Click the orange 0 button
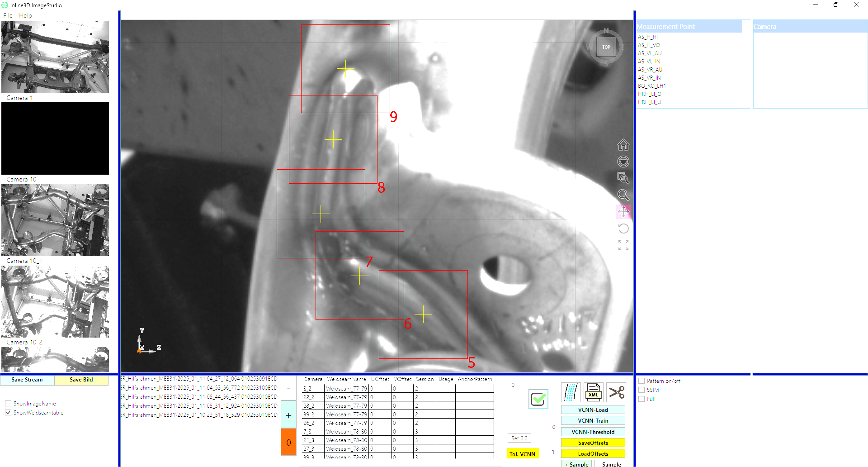This screenshot has height=467, width=868. point(288,442)
